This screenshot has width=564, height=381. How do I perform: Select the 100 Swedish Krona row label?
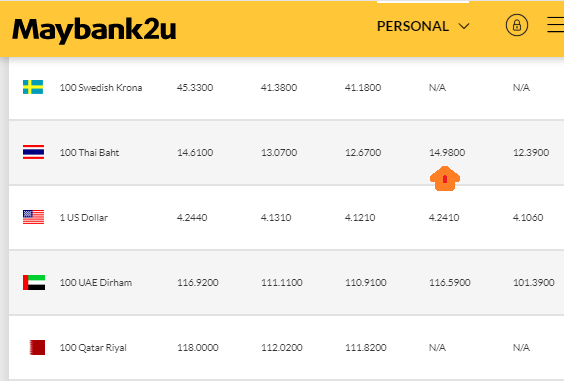pos(101,87)
